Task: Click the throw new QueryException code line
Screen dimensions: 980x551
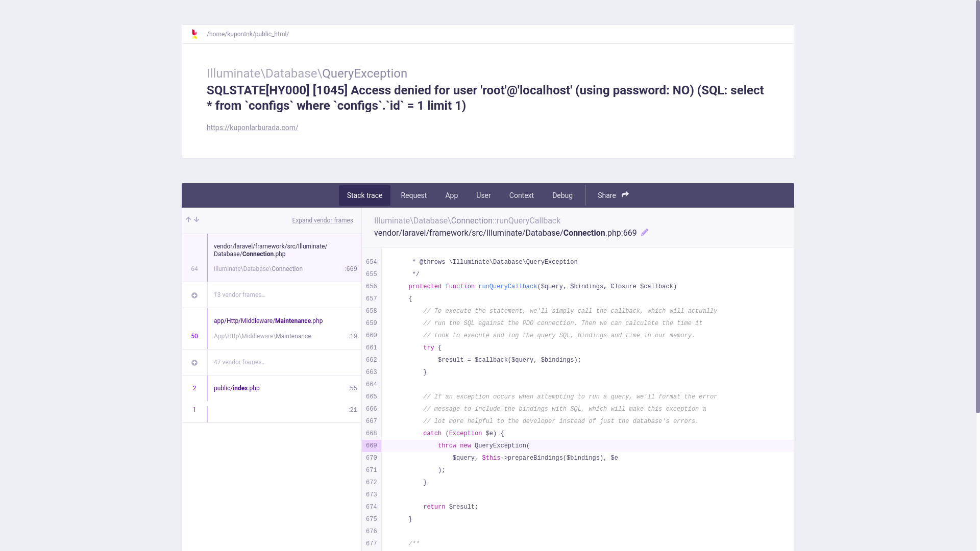Action: (x=484, y=446)
